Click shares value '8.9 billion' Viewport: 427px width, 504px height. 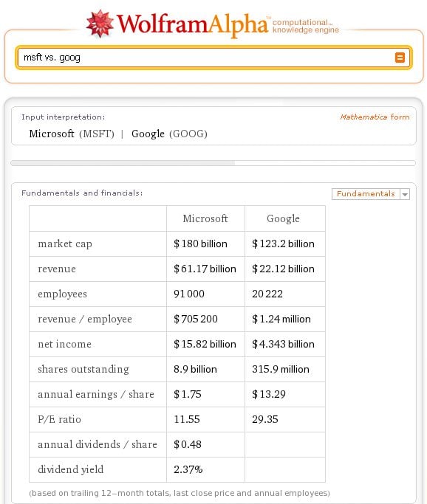pos(195,369)
